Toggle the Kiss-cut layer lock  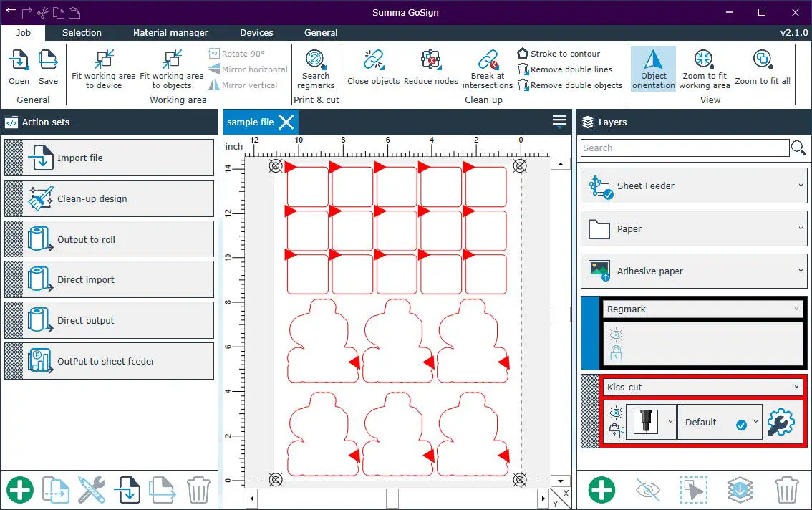[x=615, y=430]
